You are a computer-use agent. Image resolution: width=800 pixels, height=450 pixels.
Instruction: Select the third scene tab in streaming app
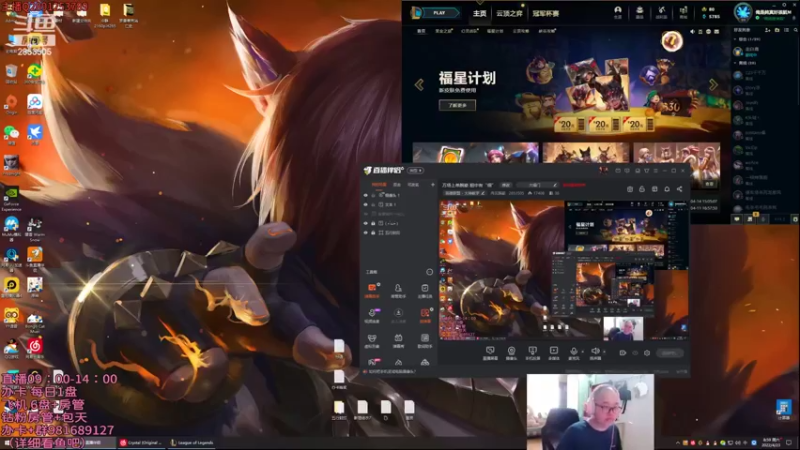(x=413, y=185)
